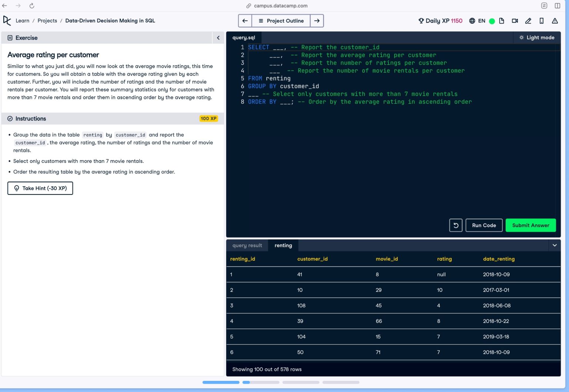Click the Instructions checkmark icon
This screenshot has width=569, height=392.
click(10, 119)
